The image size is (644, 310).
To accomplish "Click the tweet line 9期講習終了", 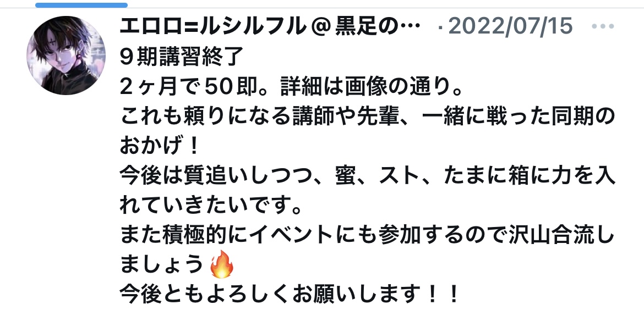I will [x=182, y=58].
